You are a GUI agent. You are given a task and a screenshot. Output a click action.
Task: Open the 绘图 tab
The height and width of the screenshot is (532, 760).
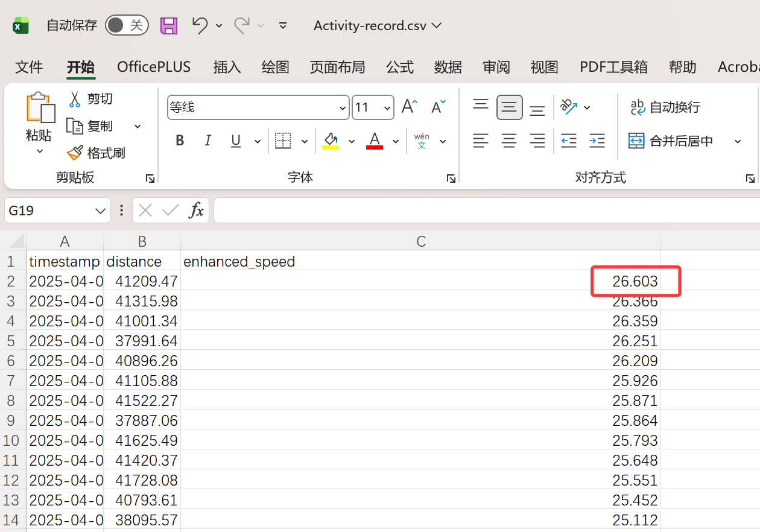click(276, 67)
